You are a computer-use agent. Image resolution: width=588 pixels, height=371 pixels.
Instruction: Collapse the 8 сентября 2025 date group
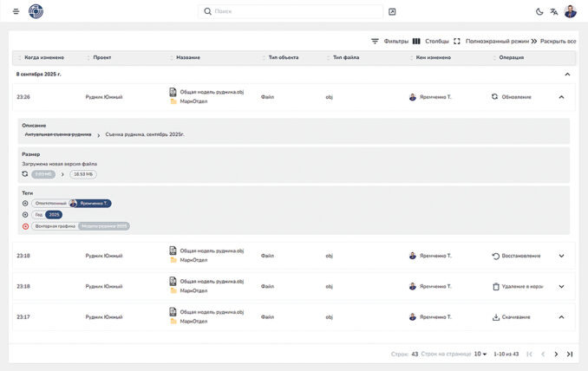[567, 75]
